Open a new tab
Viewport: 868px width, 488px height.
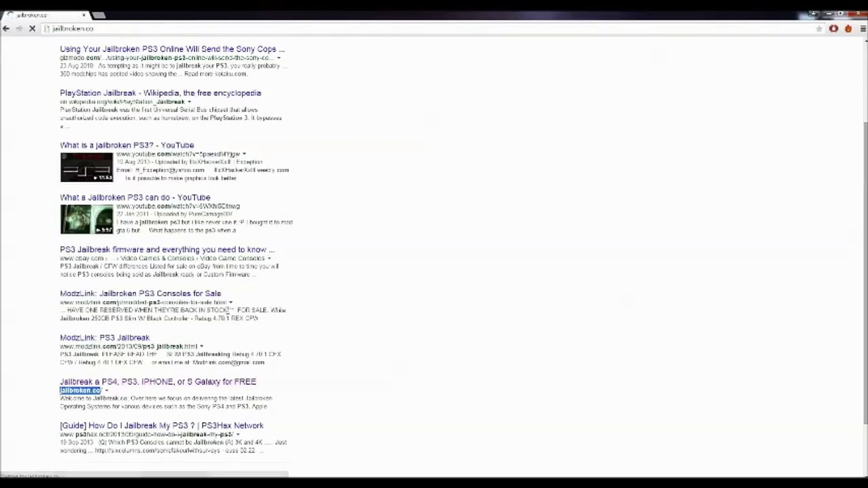[99, 15]
